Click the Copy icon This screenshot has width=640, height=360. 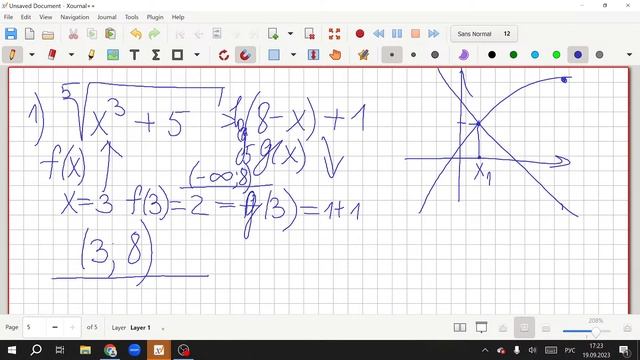pyautogui.click(x=92, y=34)
